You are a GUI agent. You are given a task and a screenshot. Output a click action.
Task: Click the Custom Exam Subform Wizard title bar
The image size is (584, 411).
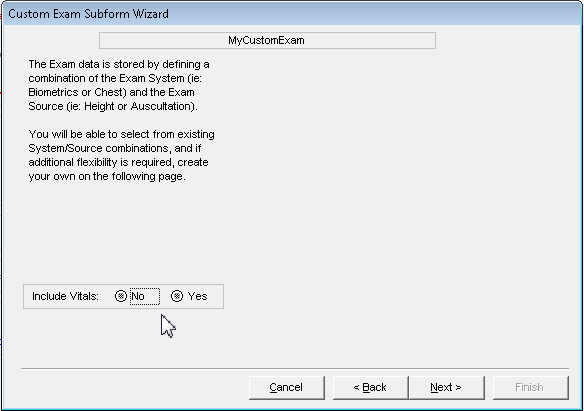[x=292, y=14]
